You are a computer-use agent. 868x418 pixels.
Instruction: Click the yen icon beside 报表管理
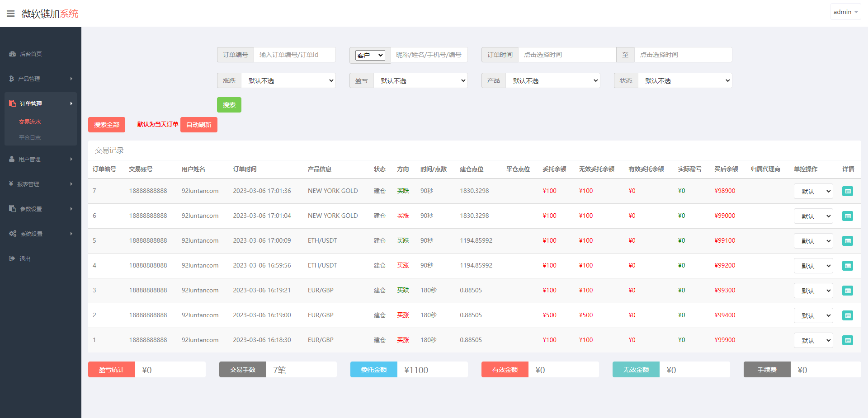click(x=11, y=184)
